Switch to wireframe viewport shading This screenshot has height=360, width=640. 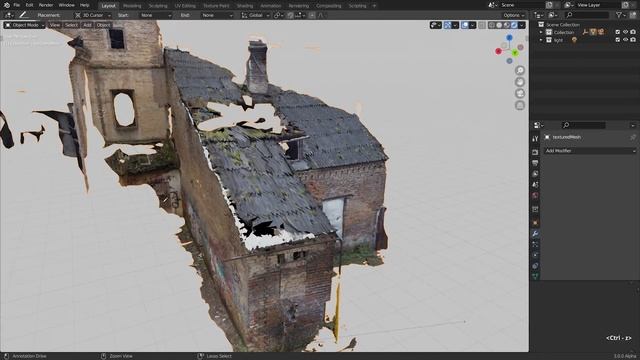(492, 25)
